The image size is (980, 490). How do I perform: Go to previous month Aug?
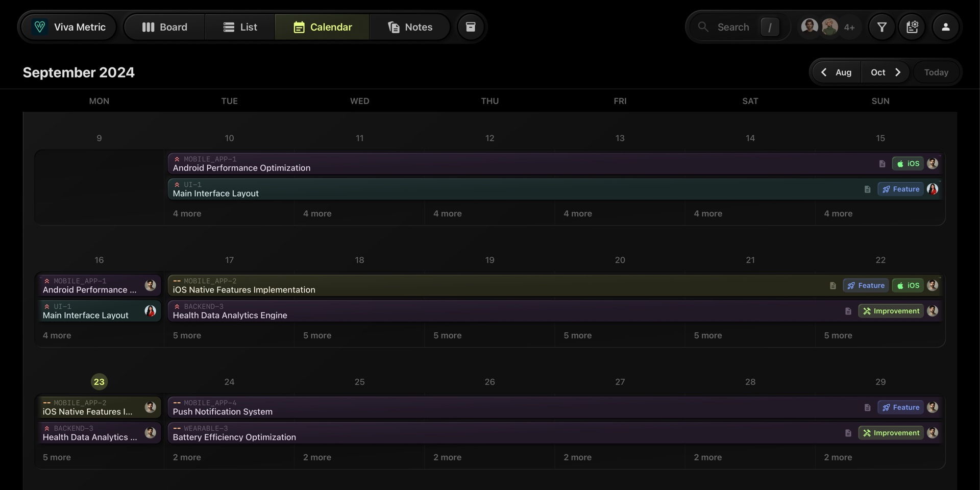(x=836, y=72)
